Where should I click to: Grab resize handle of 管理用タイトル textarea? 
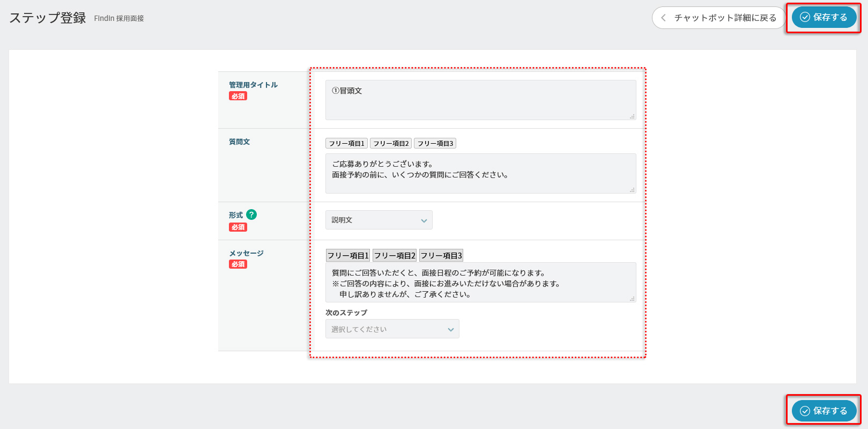point(632,116)
